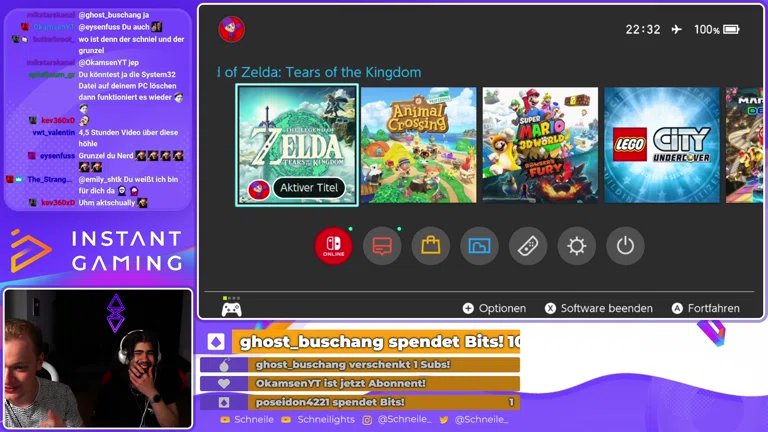Open the Album gallery icon

pyautogui.click(x=479, y=245)
